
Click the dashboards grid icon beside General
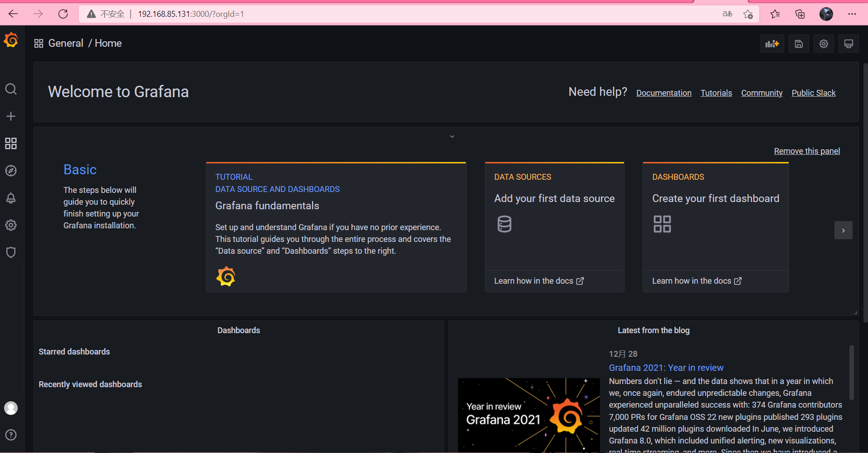(x=39, y=43)
